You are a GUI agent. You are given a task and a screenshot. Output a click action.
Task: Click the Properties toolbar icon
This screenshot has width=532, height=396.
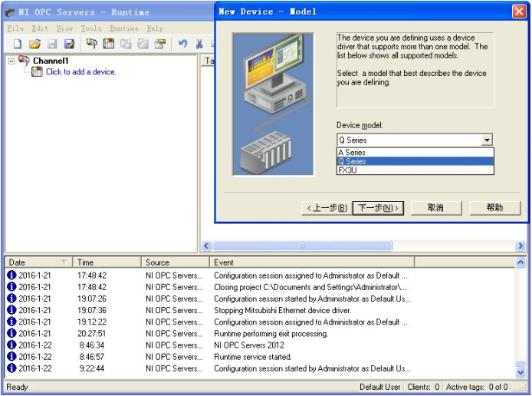(159, 44)
